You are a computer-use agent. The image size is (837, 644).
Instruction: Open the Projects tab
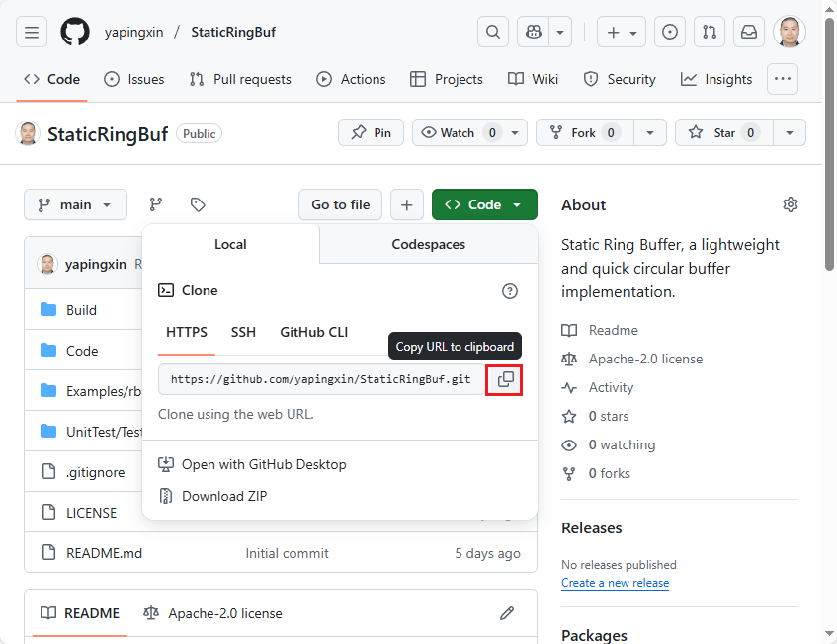pos(447,79)
